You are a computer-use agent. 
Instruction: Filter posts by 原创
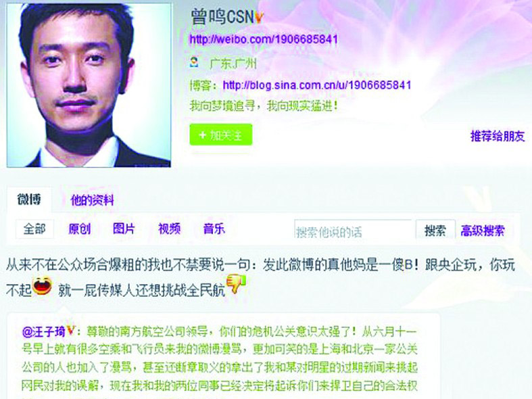(x=80, y=229)
